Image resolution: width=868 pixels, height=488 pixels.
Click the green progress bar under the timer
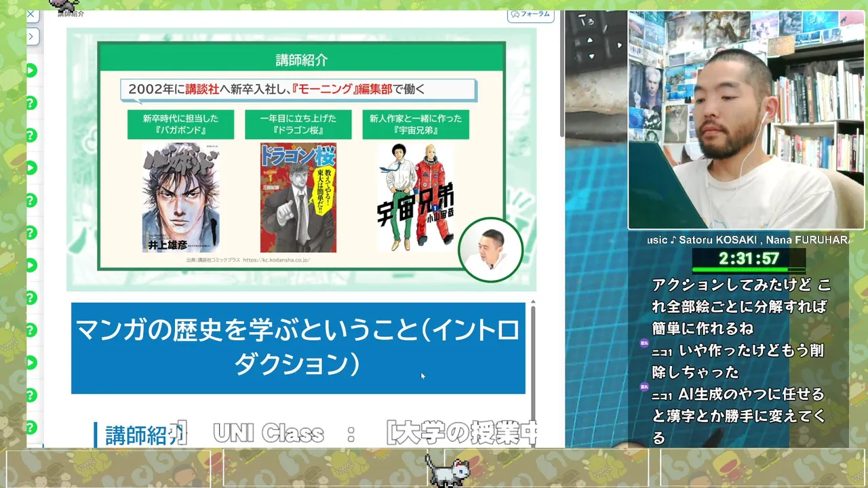click(749, 270)
